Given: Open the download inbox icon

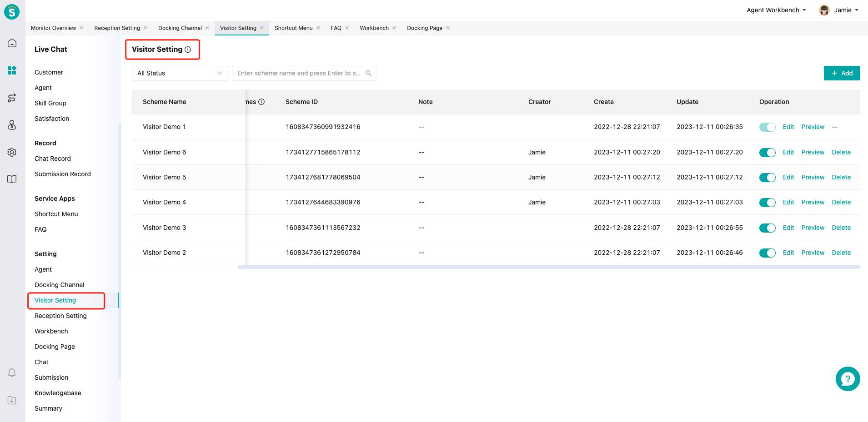Looking at the screenshot, I should tap(12, 400).
